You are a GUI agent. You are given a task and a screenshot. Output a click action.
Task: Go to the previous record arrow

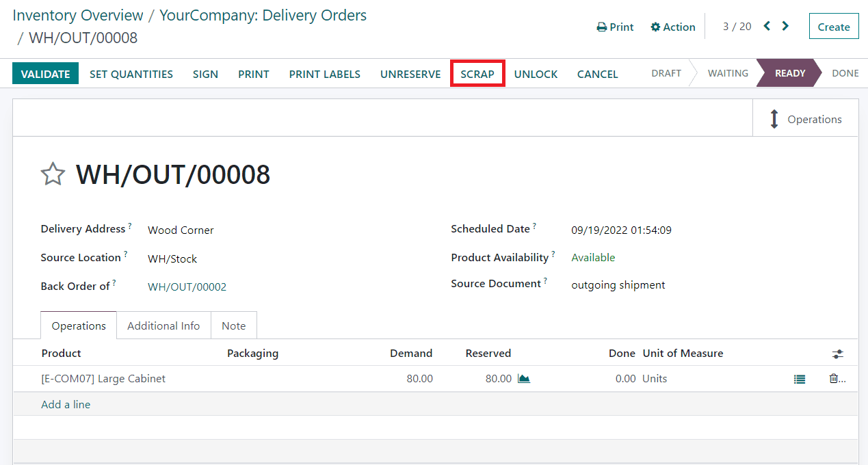(x=767, y=27)
